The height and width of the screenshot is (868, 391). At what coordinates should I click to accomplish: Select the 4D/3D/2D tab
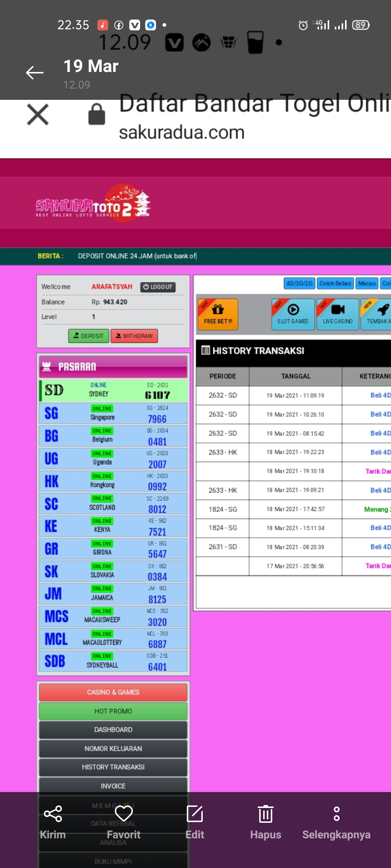pyautogui.click(x=299, y=283)
